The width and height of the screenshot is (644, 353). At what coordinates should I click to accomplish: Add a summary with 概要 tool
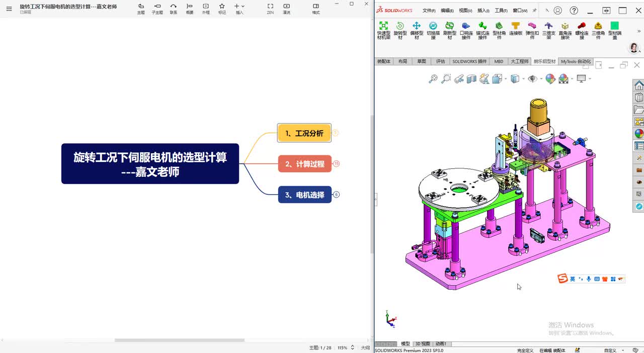(190, 9)
